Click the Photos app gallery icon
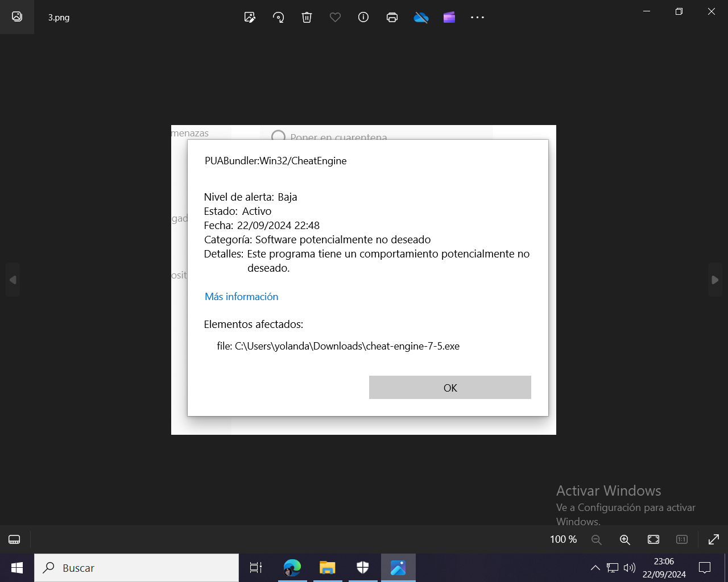Image resolution: width=728 pixels, height=582 pixels. pyautogui.click(x=17, y=16)
